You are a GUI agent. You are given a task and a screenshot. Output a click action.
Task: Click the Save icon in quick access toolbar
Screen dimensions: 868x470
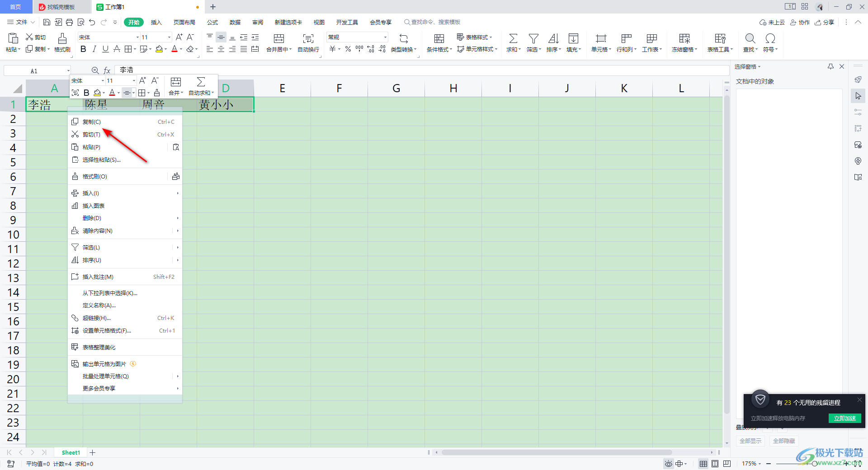47,22
